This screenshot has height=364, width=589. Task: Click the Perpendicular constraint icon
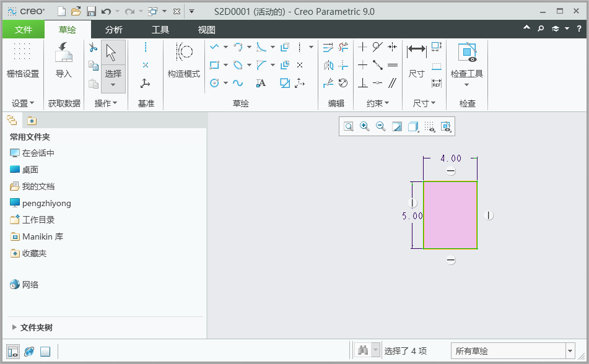coord(363,82)
